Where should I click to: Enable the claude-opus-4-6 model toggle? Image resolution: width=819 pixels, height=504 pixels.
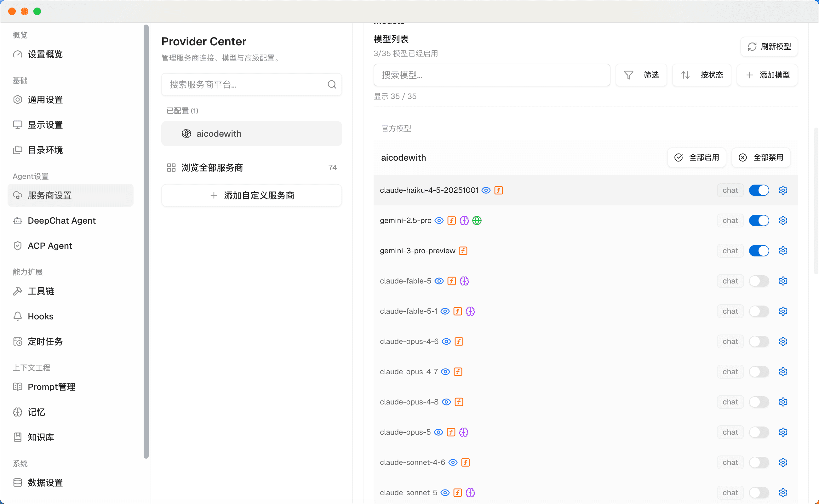(759, 341)
